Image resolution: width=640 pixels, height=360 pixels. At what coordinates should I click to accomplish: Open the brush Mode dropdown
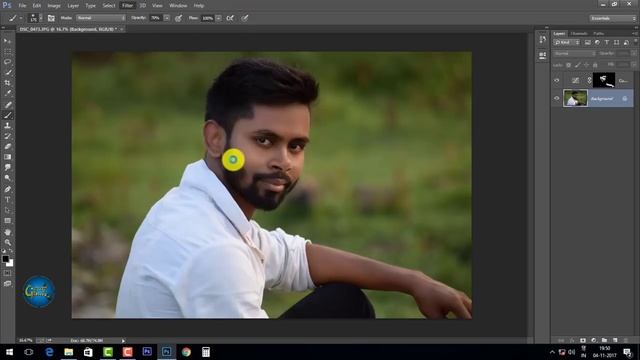coord(101,18)
